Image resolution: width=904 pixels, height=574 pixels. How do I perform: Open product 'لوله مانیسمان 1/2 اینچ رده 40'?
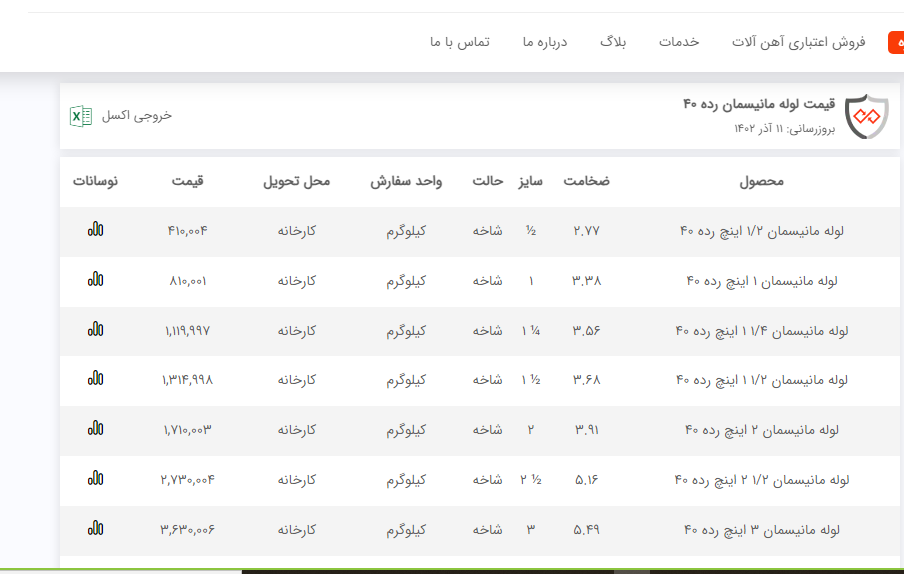pyautogui.click(x=762, y=230)
